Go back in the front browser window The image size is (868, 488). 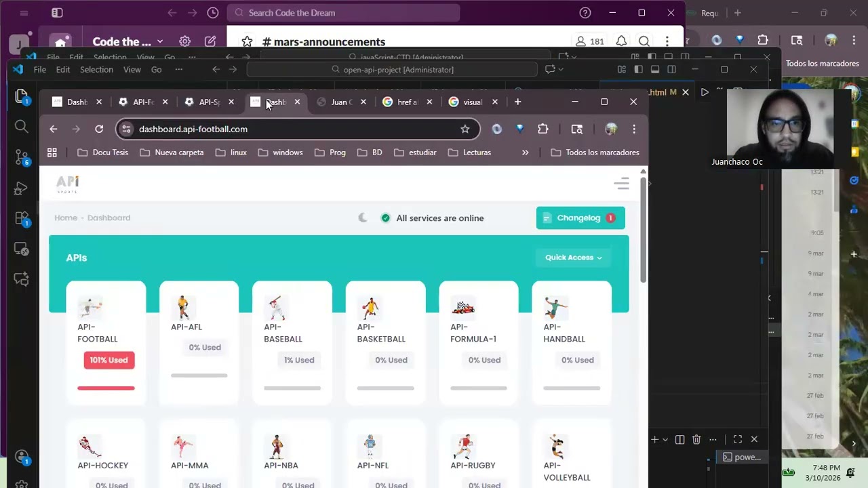[54, 129]
